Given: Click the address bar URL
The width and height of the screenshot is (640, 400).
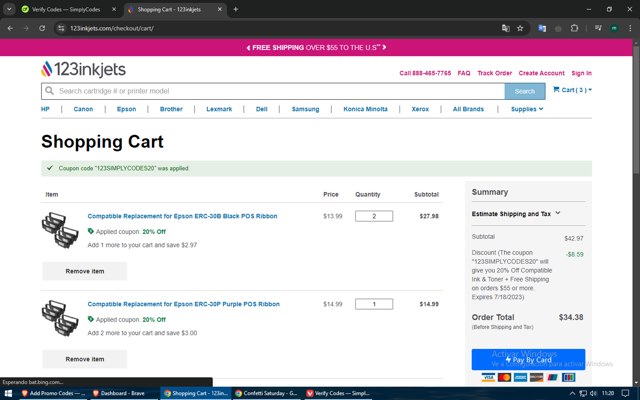Looking at the screenshot, I should [x=112, y=28].
